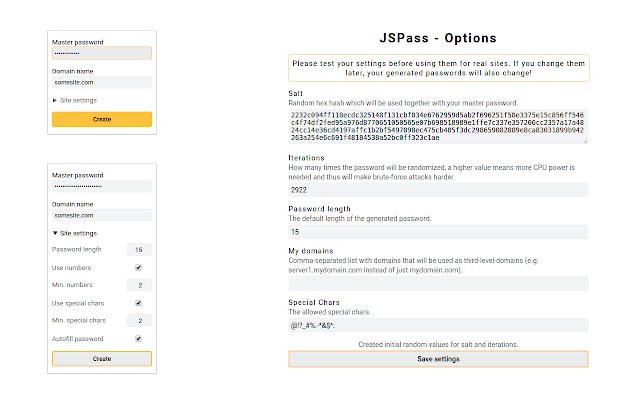The height and width of the screenshot is (400, 640).
Task: Click the 'Autofill password' label
Action: click(x=78, y=339)
